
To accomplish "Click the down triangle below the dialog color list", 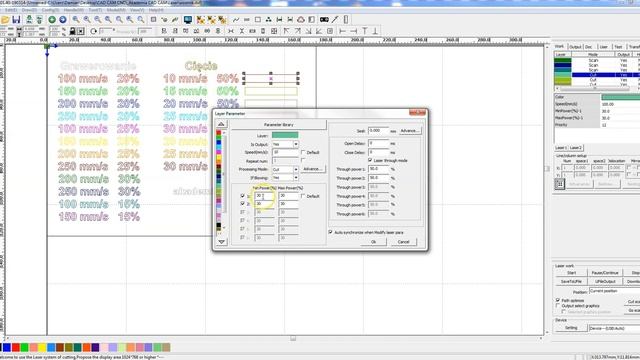I will click(221, 242).
